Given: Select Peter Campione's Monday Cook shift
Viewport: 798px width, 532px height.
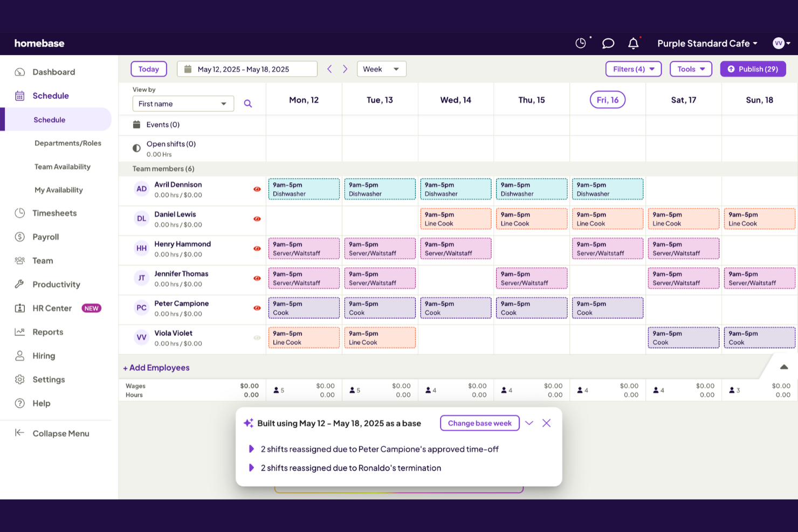Looking at the screenshot, I should coord(304,308).
